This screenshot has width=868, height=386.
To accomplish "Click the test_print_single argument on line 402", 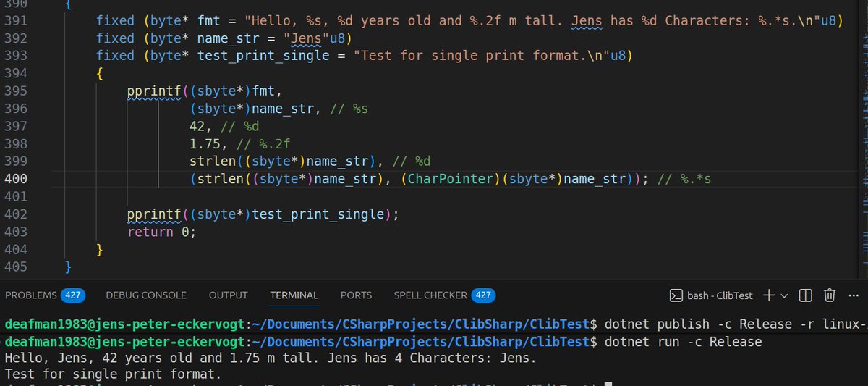I will [x=317, y=214].
